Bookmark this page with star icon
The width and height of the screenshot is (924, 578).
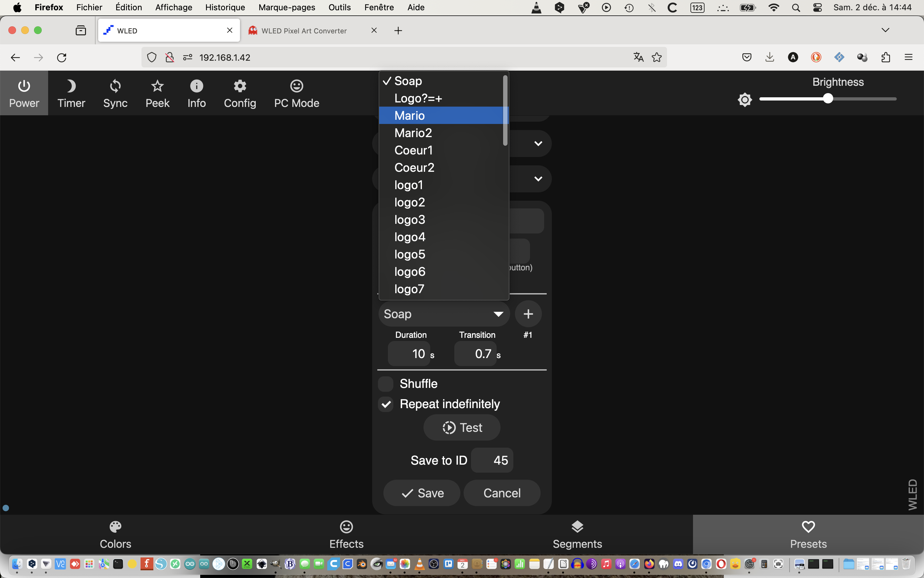[x=657, y=57]
